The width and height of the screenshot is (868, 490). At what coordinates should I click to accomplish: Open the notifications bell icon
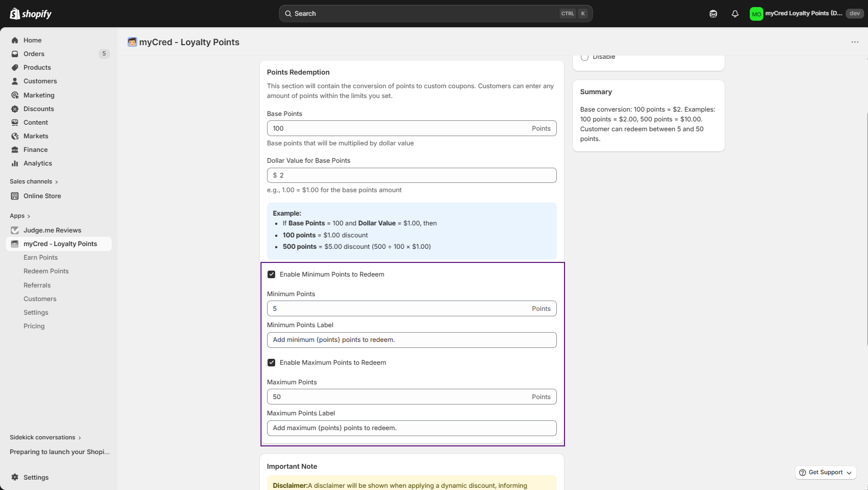click(735, 14)
